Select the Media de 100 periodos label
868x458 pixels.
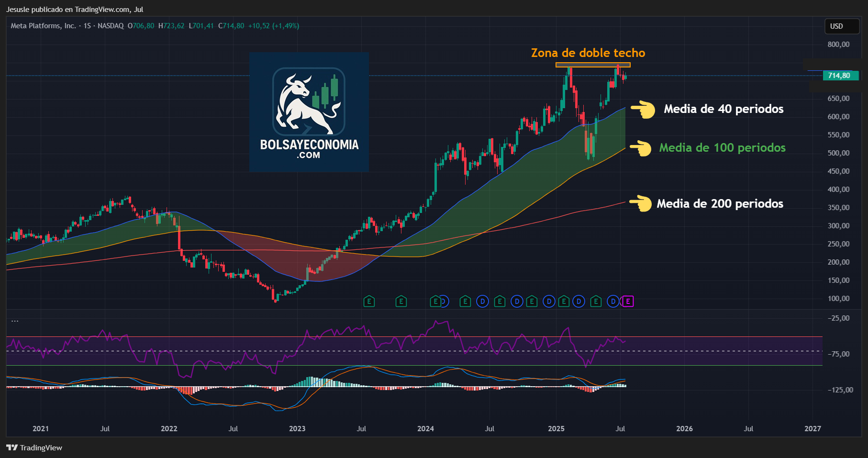(x=722, y=148)
